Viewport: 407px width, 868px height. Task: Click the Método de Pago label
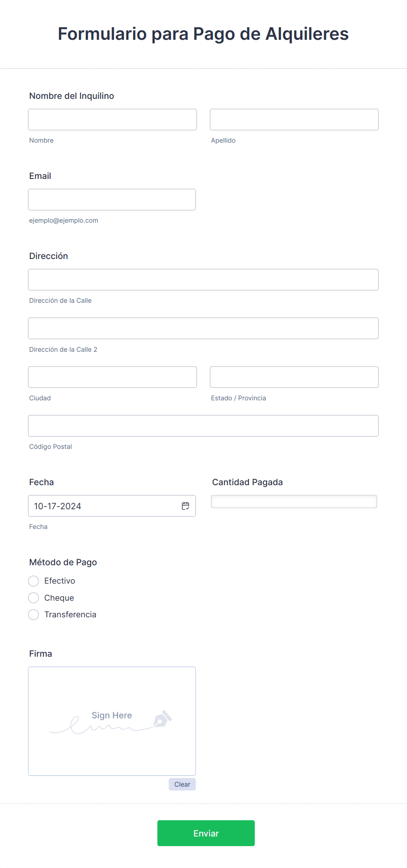click(x=63, y=562)
